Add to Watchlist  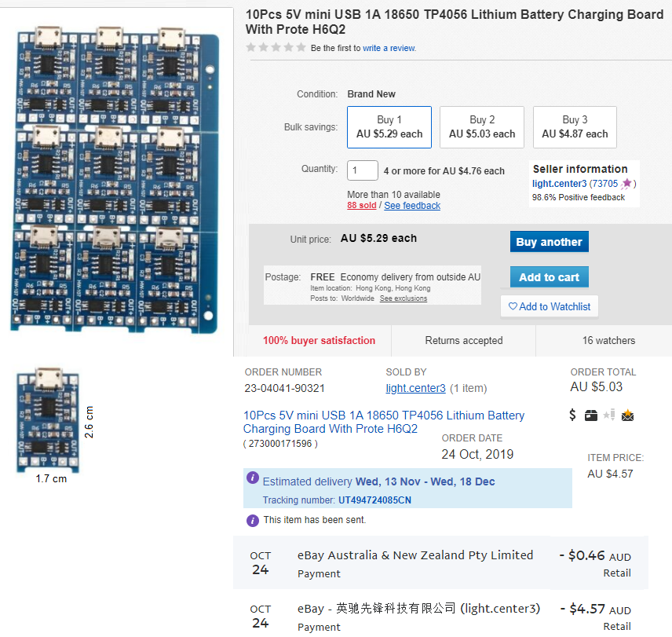coord(550,306)
